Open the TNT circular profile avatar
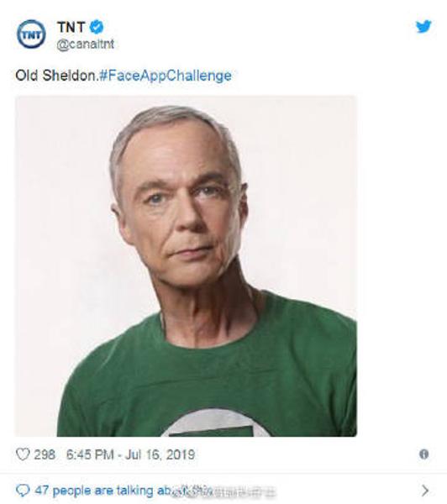 (31, 34)
